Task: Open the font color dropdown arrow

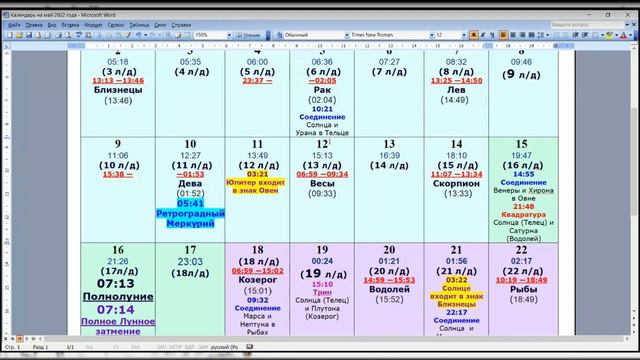Action: (x=630, y=35)
